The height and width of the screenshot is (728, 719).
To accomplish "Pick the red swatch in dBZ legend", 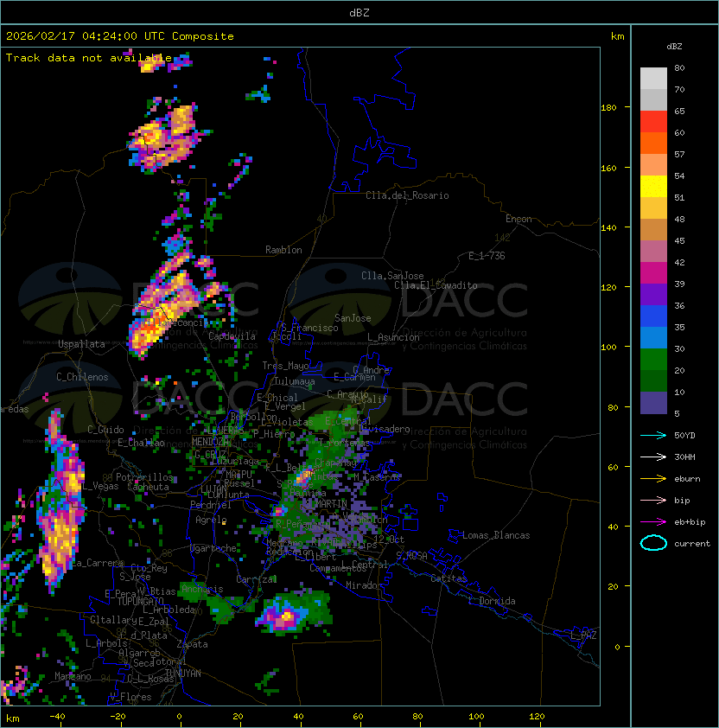I will (x=653, y=122).
